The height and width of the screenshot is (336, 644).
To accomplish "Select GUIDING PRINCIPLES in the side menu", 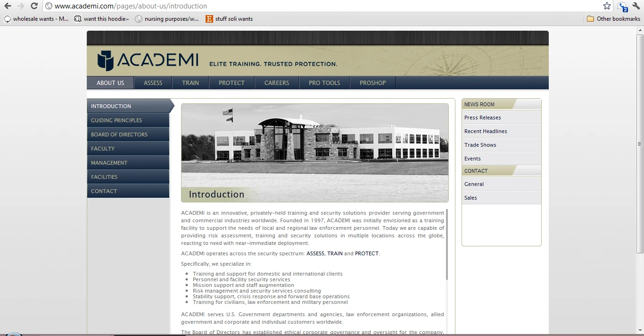I will pyautogui.click(x=128, y=120).
